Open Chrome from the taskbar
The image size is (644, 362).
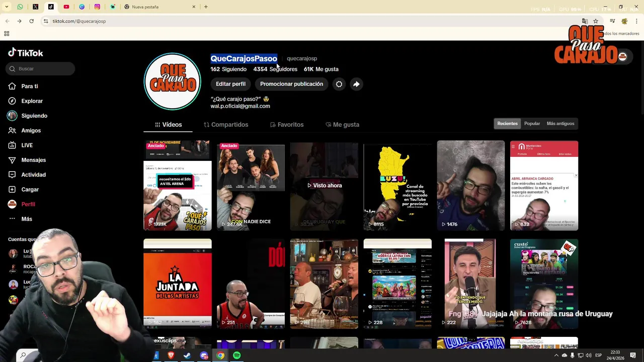(x=220, y=355)
